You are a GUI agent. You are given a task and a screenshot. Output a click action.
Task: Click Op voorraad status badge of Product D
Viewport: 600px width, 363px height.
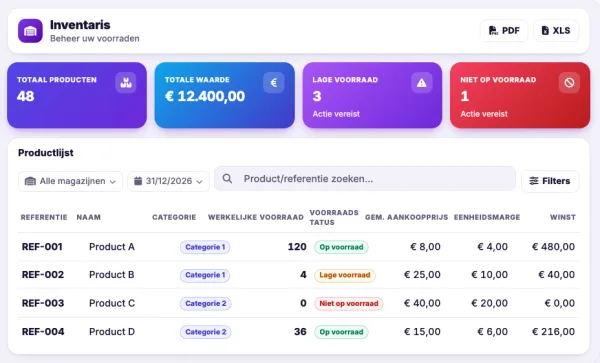[341, 332]
